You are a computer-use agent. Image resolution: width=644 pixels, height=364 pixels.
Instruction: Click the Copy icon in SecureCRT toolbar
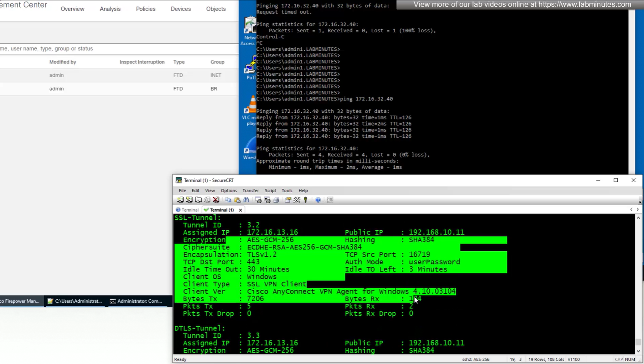(x=228, y=200)
